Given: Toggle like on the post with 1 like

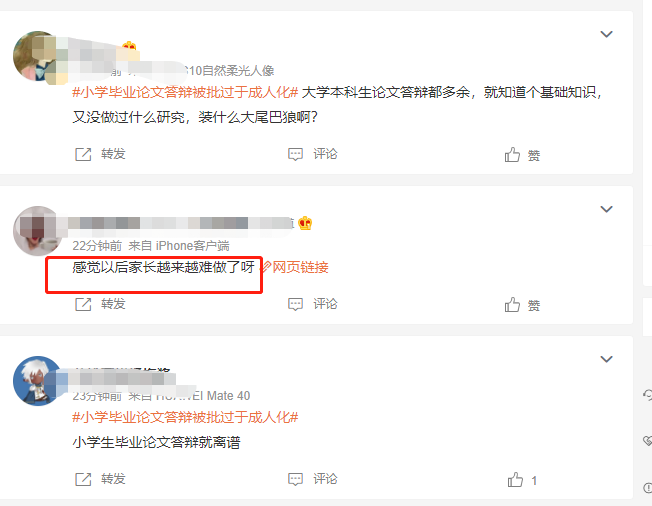Looking at the screenshot, I should [522, 480].
